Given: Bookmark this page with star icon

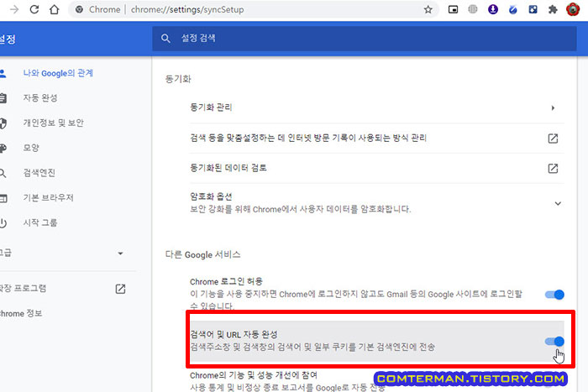Looking at the screenshot, I should [x=428, y=10].
